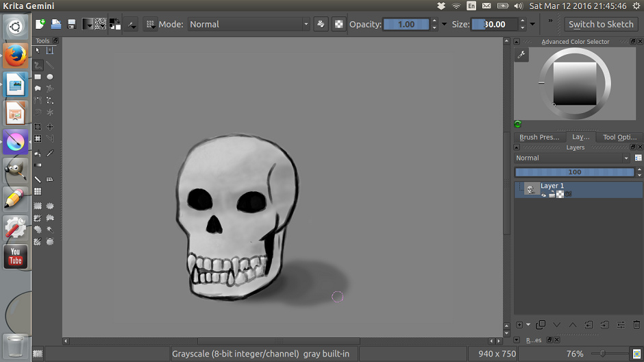Duplicate the current layer
Image resolution: width=644 pixels, height=362 pixels.
[x=541, y=324]
